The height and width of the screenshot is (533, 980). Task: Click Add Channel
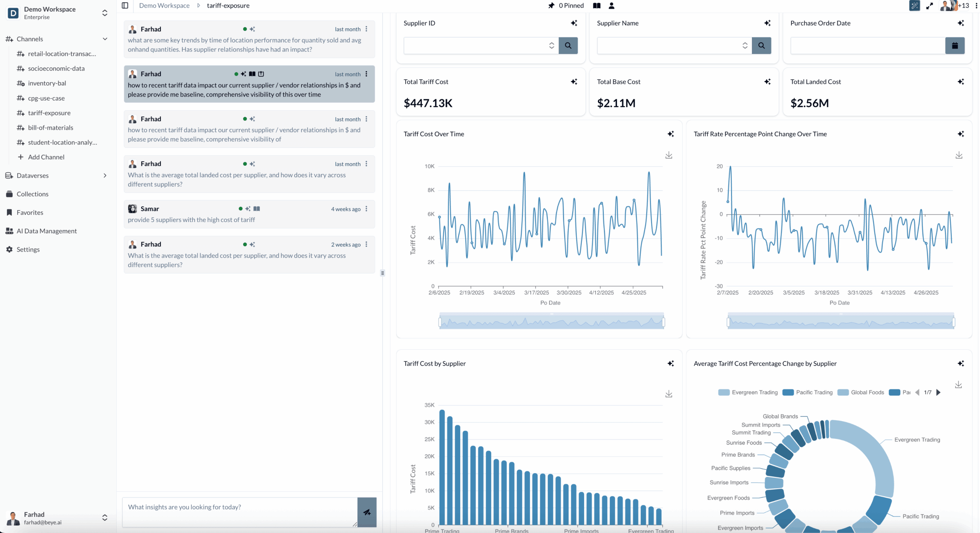coord(46,157)
